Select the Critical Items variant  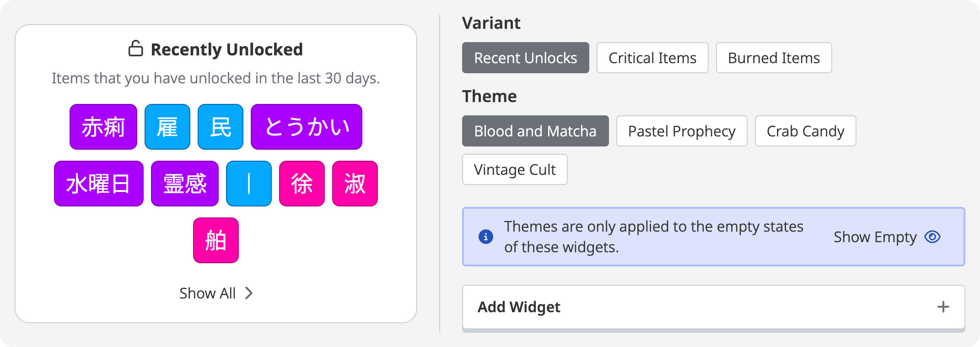coord(652,58)
